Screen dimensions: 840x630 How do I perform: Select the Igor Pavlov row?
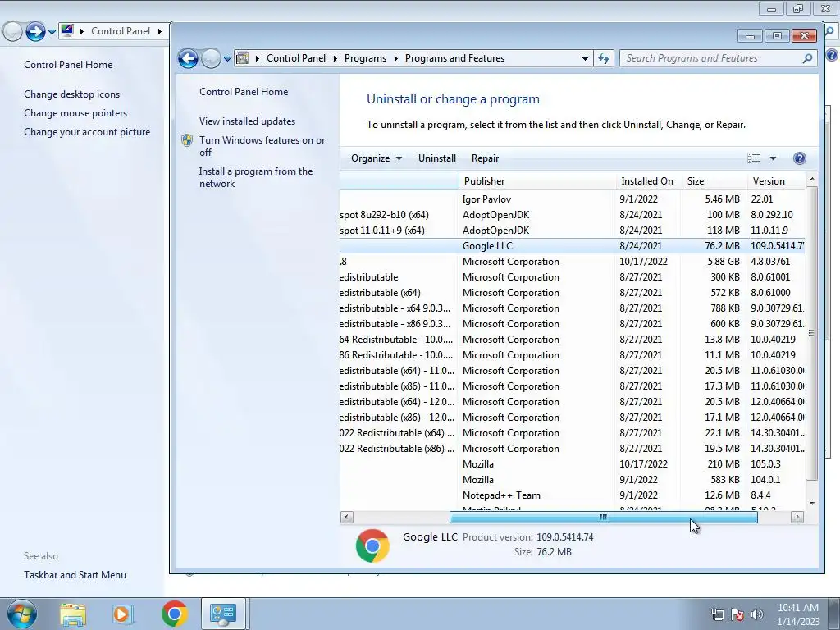[x=572, y=199]
